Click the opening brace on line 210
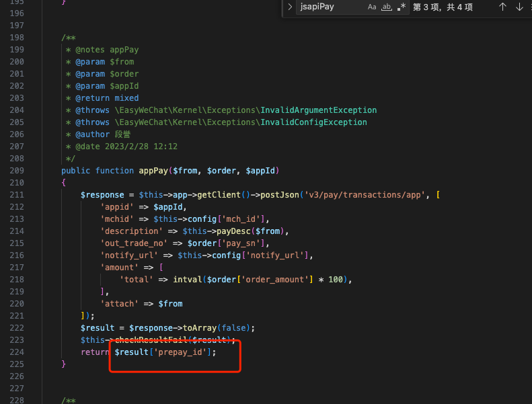This screenshot has width=532, height=404. pyautogui.click(x=63, y=183)
